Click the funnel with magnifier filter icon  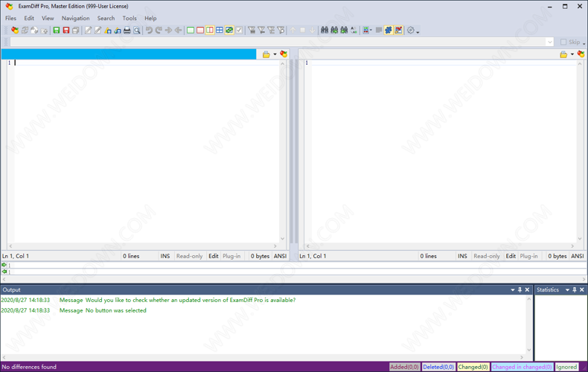(x=281, y=31)
